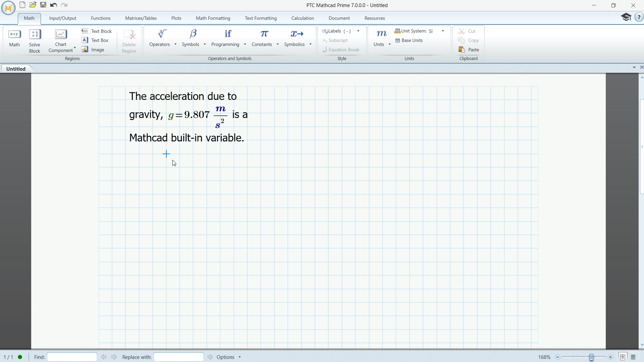This screenshot has height=362, width=644.
Task: Go to Math Formatting tab
Action: [213, 18]
